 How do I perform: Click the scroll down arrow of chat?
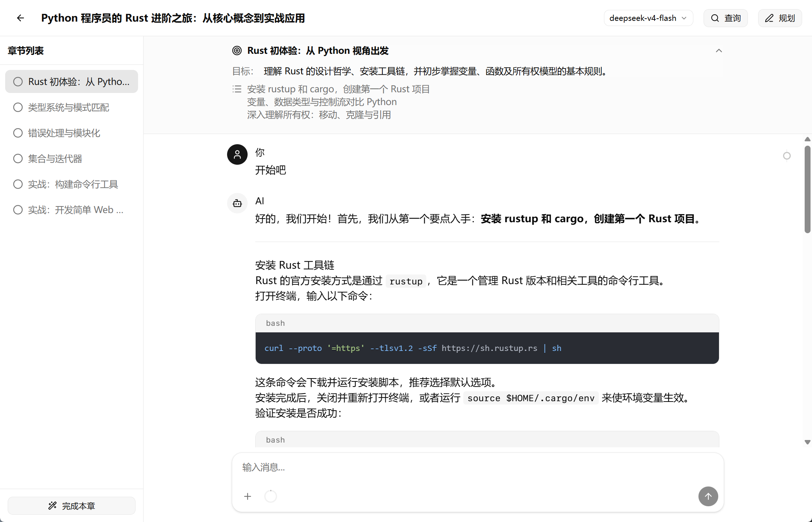tap(807, 442)
